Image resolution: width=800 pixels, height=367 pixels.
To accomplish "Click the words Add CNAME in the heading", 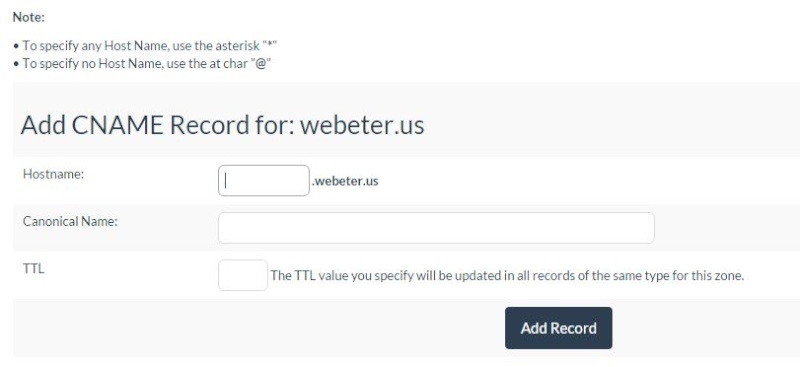I will [91, 125].
